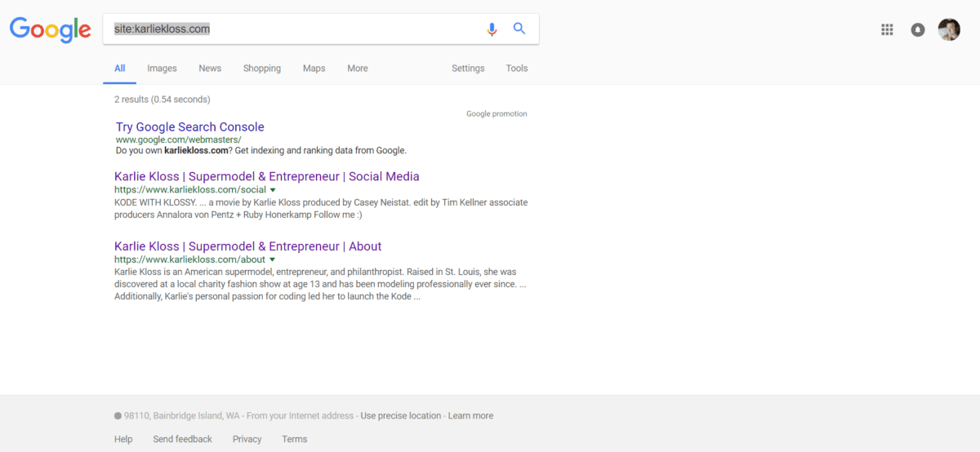Switch to the Shopping tab

[262, 69]
